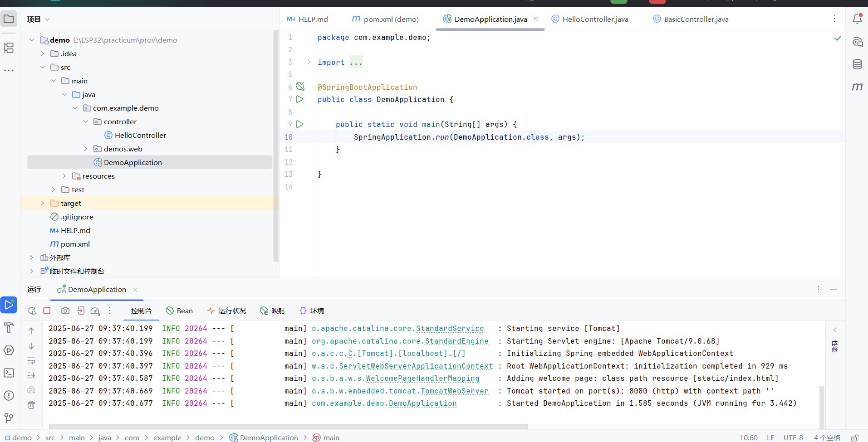Image resolution: width=868 pixels, height=442 pixels.
Task: Open the Structure tool window icon
Action: pyautogui.click(x=9, y=48)
